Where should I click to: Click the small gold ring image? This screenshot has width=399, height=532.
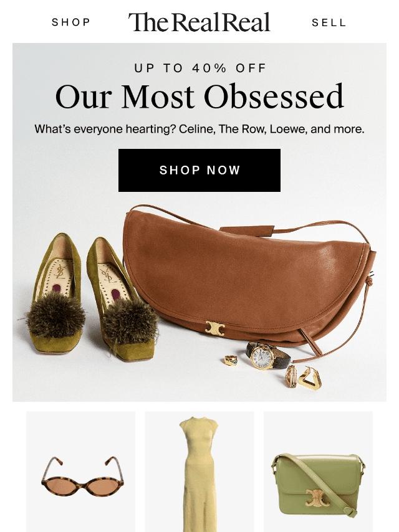tap(231, 360)
